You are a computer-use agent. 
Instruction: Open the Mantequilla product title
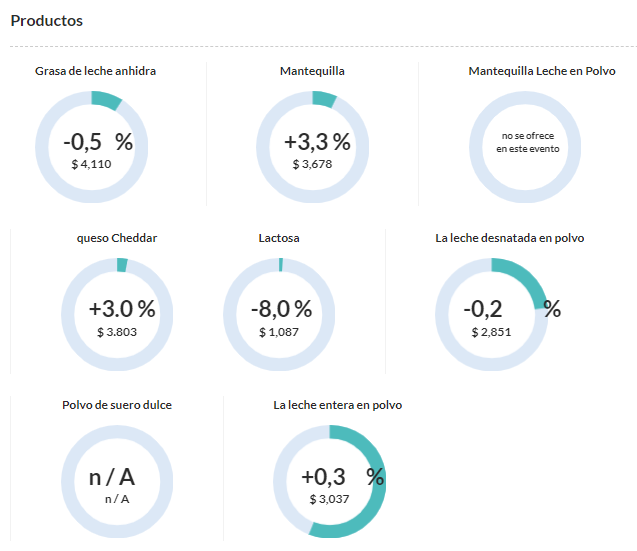click(312, 71)
